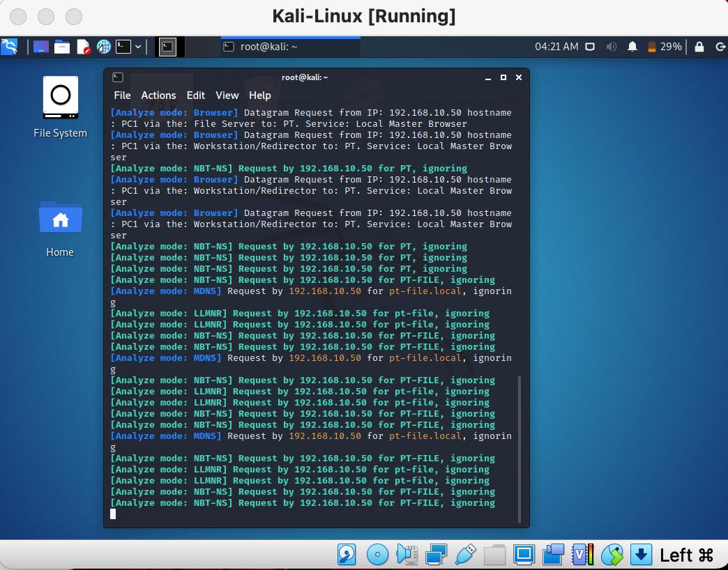Click the VirtualBox optical disc icon
728x570 pixels.
tap(377, 554)
